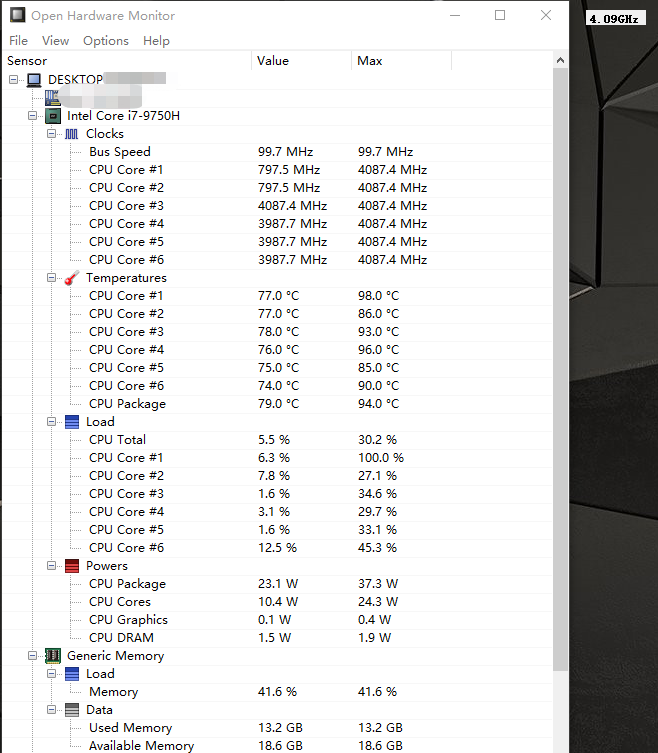Click the red Powers icon
Screen dimensions: 658x753
point(72,566)
